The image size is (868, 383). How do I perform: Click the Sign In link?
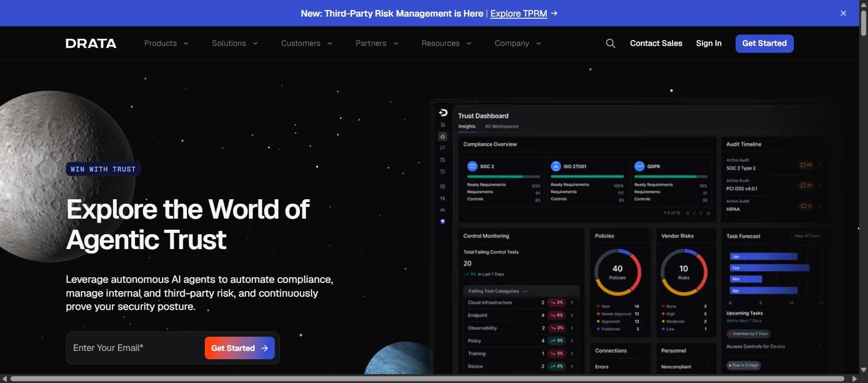pos(709,43)
